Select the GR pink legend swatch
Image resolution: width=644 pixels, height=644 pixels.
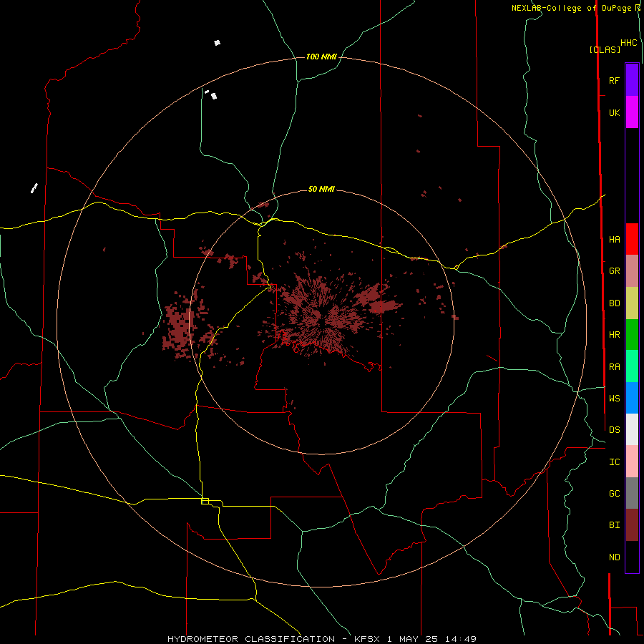click(632, 271)
